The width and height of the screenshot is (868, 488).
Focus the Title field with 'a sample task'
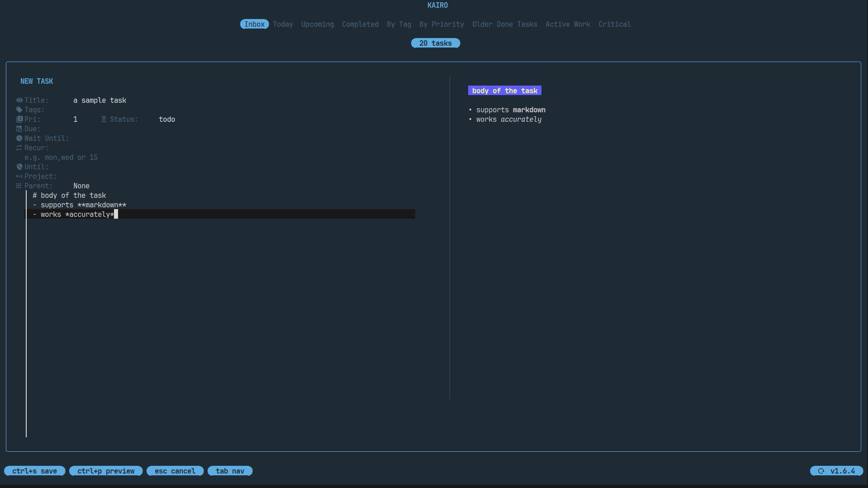click(100, 100)
